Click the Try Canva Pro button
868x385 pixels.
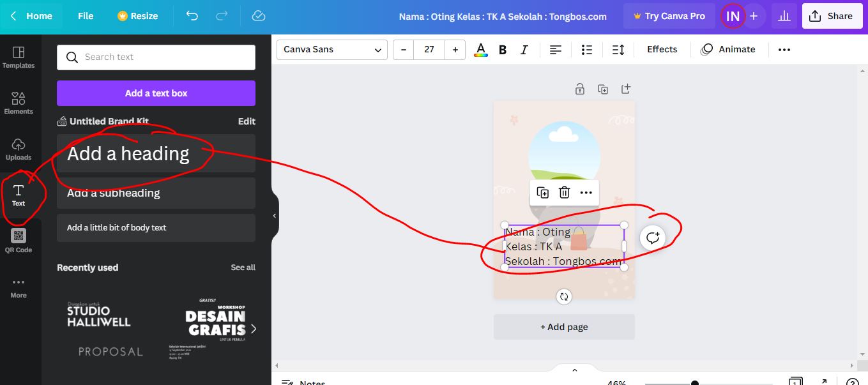coord(669,16)
